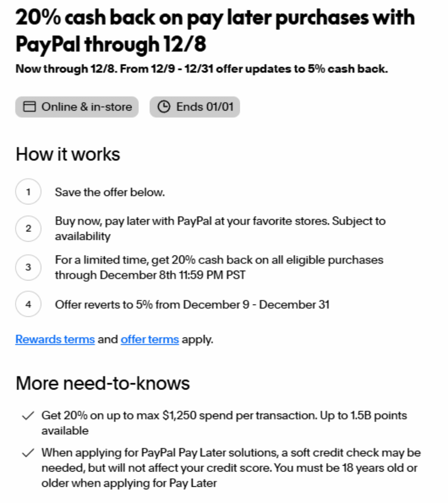Select the step 4 number circle
The width and height of the screenshot is (448, 503).
[28, 304]
